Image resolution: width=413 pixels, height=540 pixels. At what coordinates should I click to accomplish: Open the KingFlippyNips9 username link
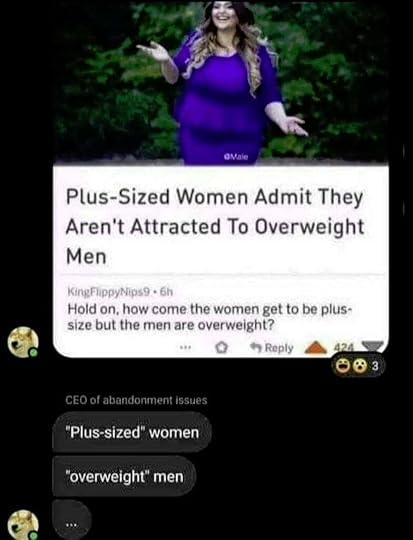pos(109,292)
